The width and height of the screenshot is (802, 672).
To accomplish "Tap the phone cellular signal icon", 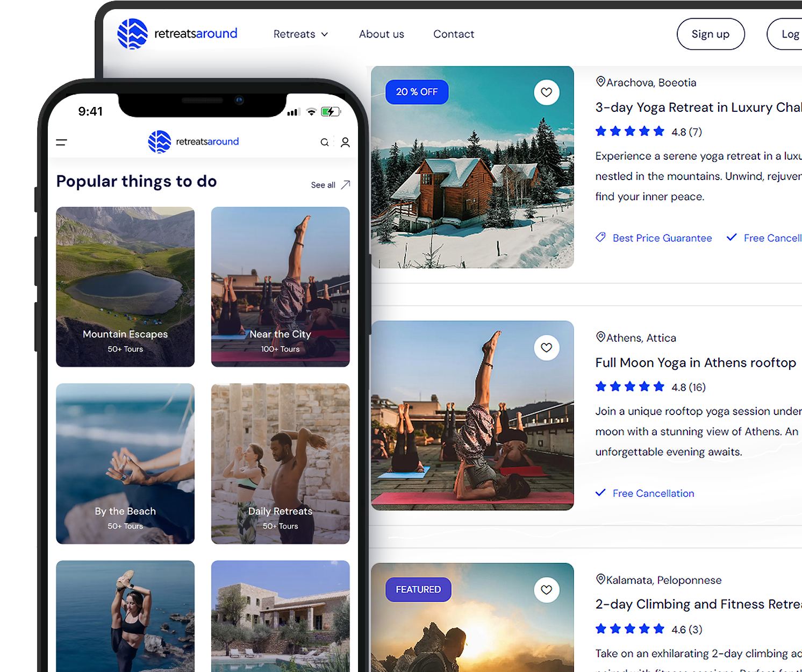I will pyautogui.click(x=293, y=112).
